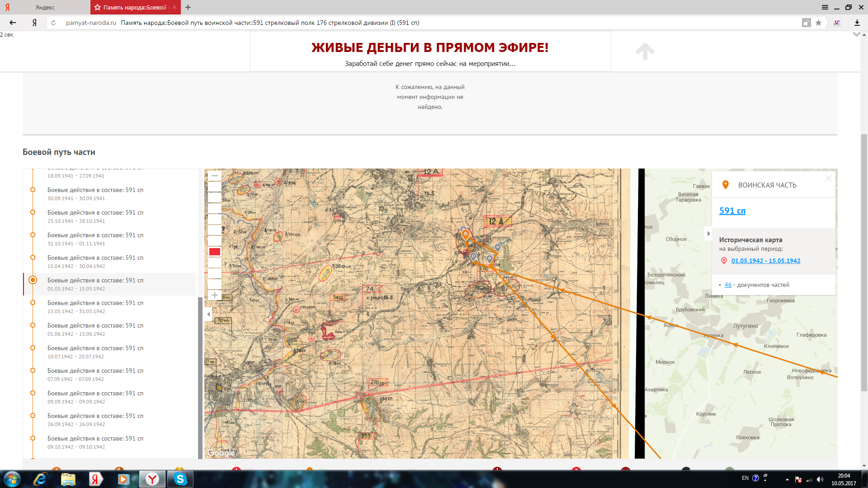868x488 pixels.
Task: Open a new browser tab
Action: pyautogui.click(x=188, y=7)
